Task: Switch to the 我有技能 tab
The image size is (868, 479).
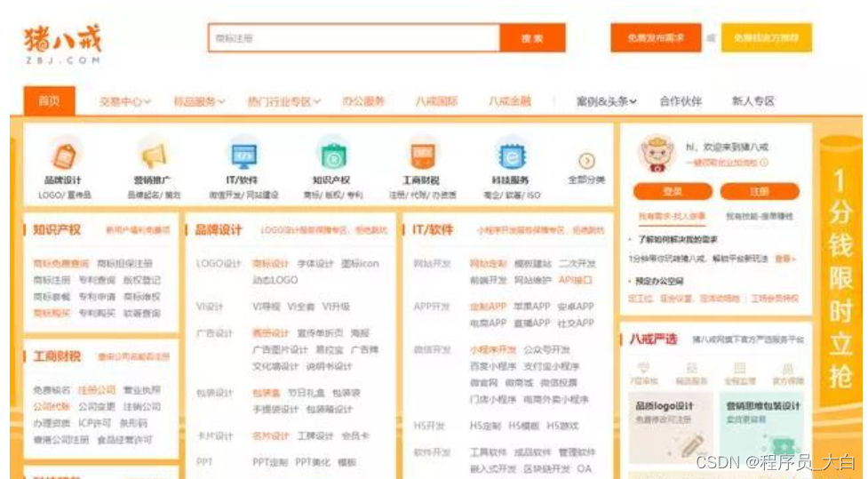Action: point(759,217)
